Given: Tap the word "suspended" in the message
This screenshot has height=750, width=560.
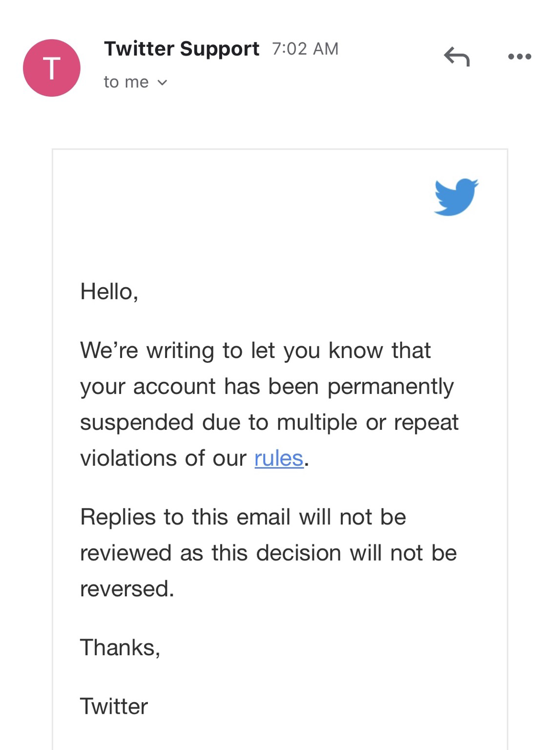Looking at the screenshot, I should click(137, 422).
